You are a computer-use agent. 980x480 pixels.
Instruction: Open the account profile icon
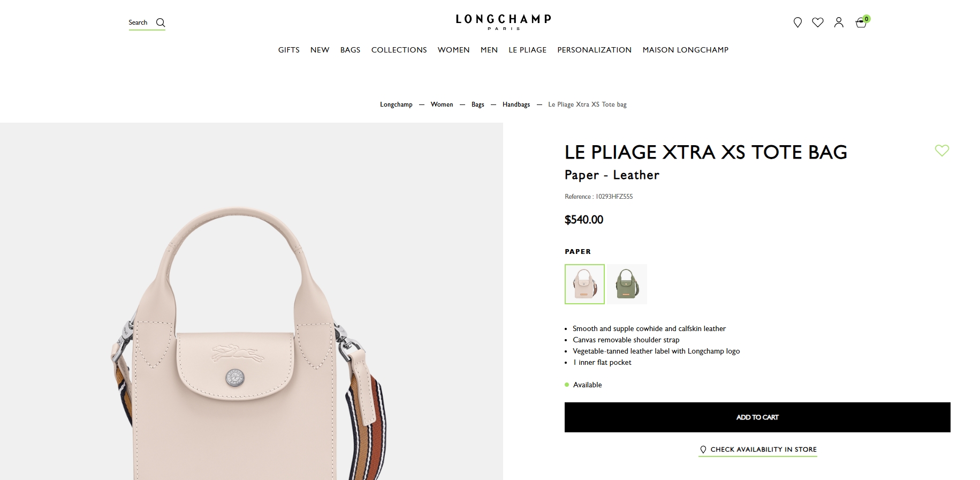coord(839,22)
